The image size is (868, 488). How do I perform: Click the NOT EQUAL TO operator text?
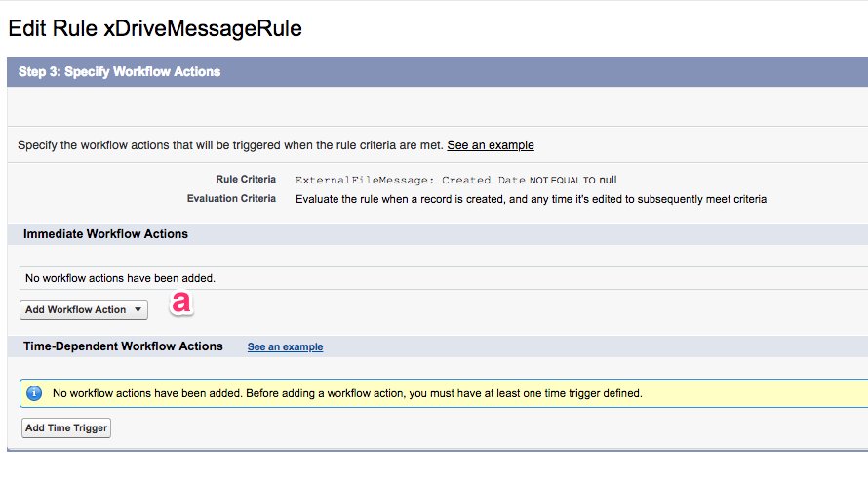tap(562, 181)
